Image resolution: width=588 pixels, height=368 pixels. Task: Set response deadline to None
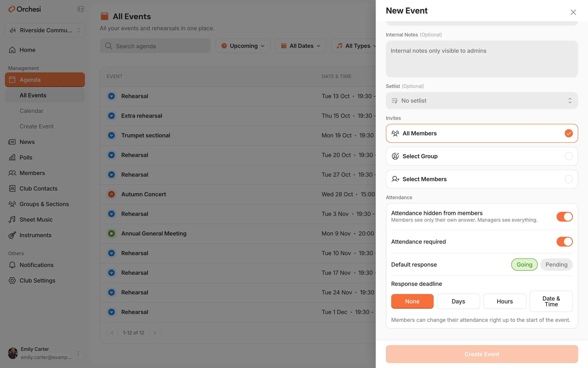click(412, 301)
